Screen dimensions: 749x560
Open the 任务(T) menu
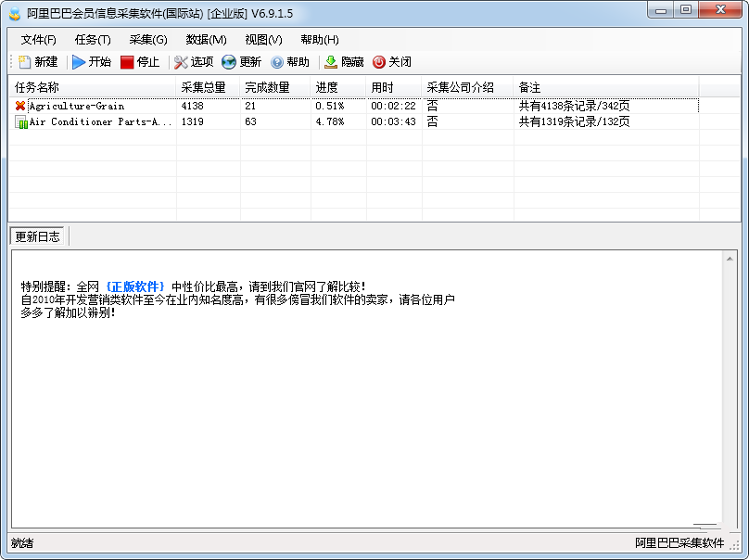click(x=93, y=40)
